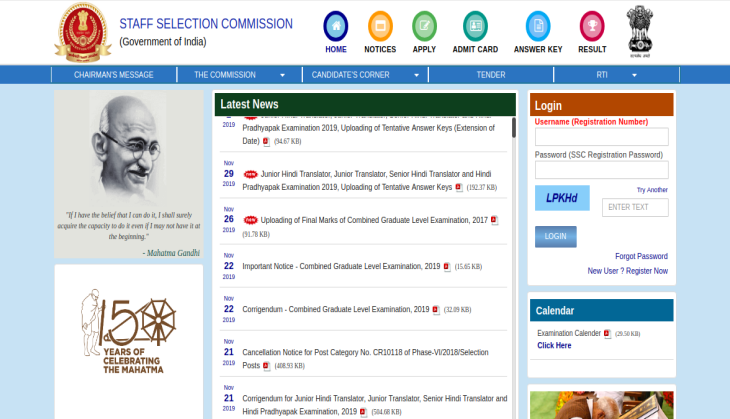
Task: Expand THE COMMISSION dropdown arrow
Action: tap(282, 75)
